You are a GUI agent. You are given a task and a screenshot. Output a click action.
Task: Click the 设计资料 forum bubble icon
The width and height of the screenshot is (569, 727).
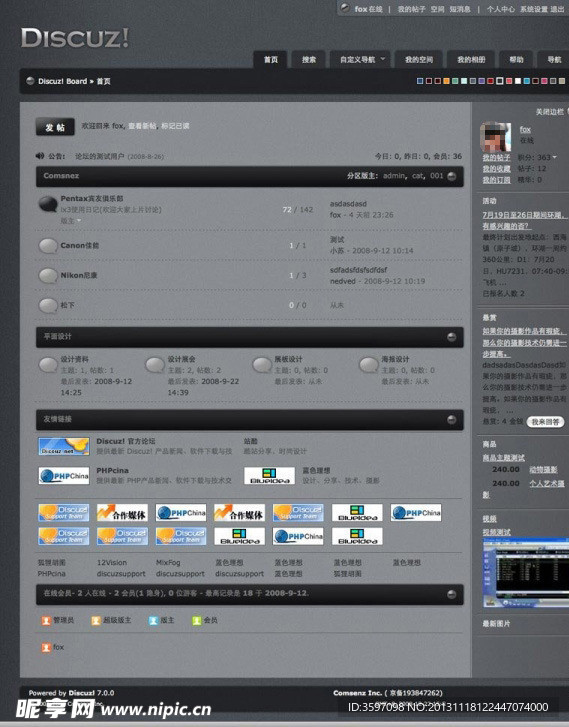48,365
